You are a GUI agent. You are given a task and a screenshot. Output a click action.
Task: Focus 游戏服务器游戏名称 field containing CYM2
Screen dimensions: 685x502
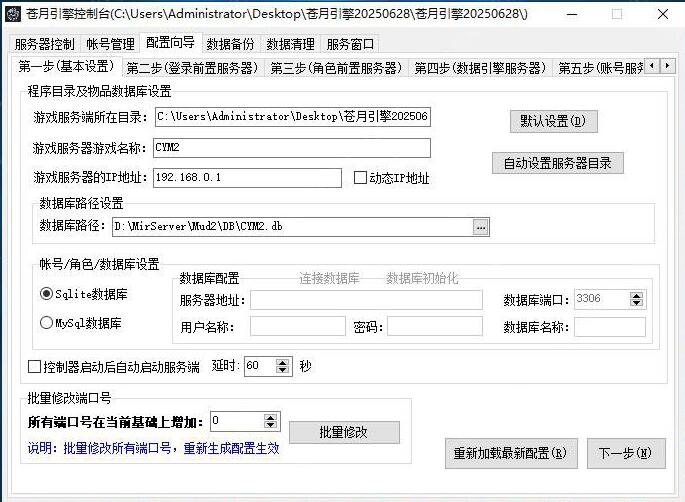pos(292,148)
